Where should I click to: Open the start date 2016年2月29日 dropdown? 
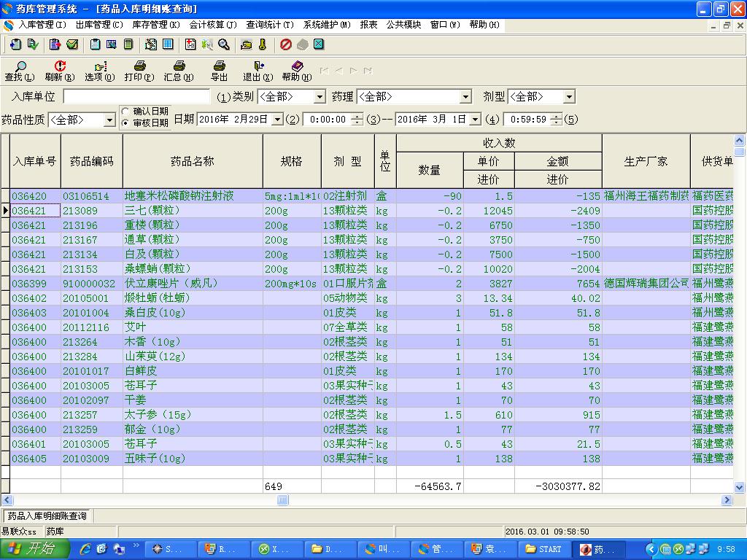[277, 120]
